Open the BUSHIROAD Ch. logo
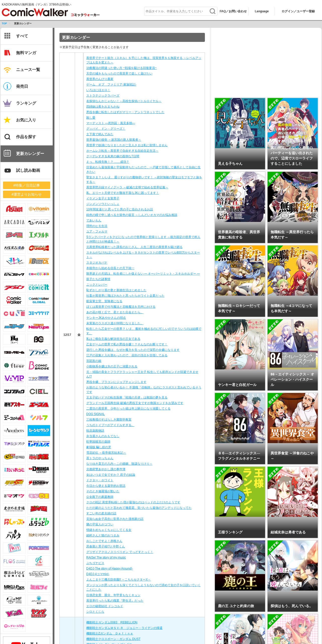This screenshot has width=322, height=644. (x=39, y=261)
